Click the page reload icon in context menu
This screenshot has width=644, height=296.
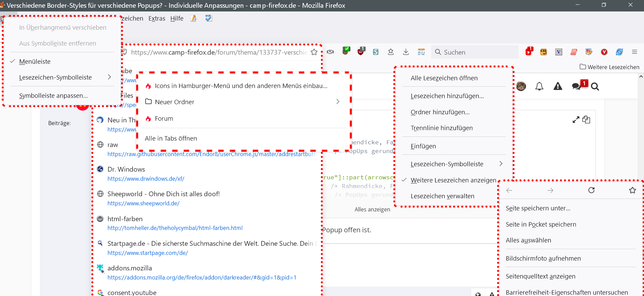pos(591,190)
